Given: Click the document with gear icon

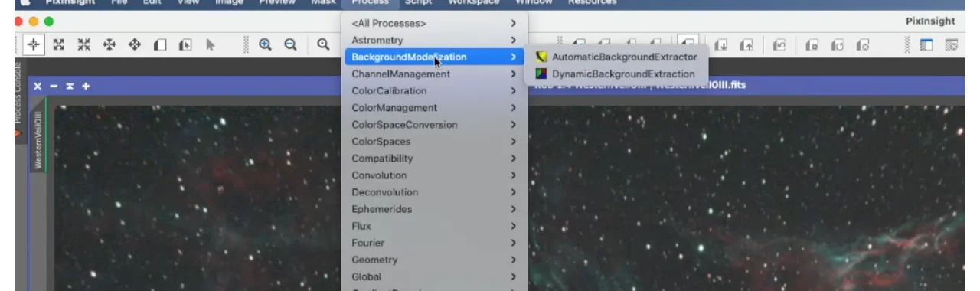Looking at the screenshot, I should coord(812,45).
